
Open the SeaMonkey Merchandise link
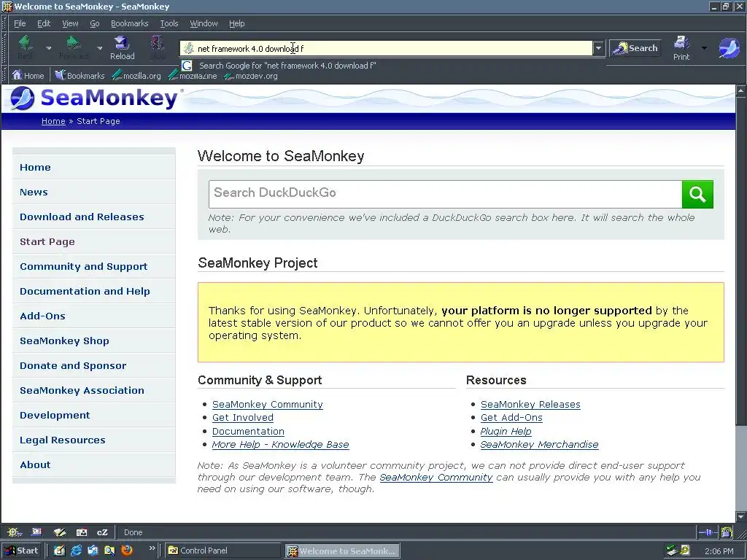539,444
